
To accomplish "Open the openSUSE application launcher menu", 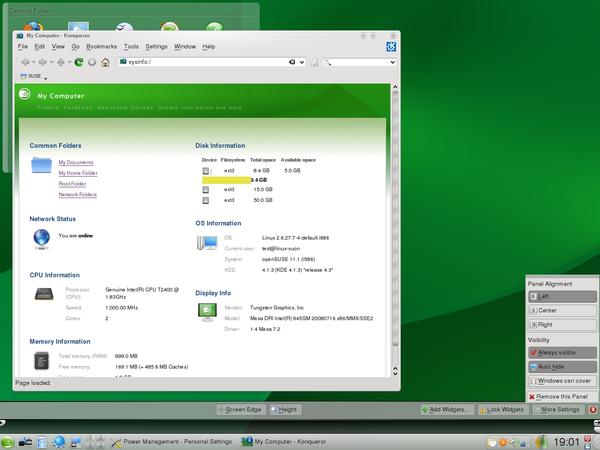I will coord(7,442).
